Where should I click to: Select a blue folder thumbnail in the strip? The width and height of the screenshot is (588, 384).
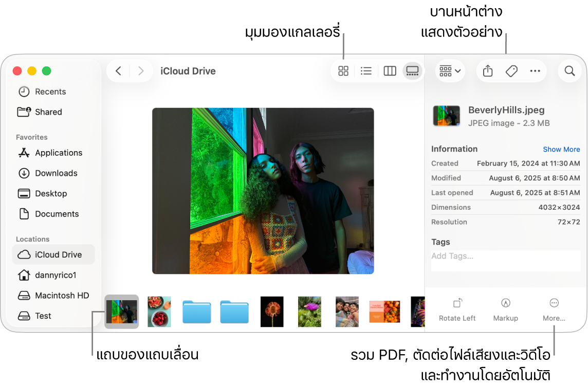point(196,311)
